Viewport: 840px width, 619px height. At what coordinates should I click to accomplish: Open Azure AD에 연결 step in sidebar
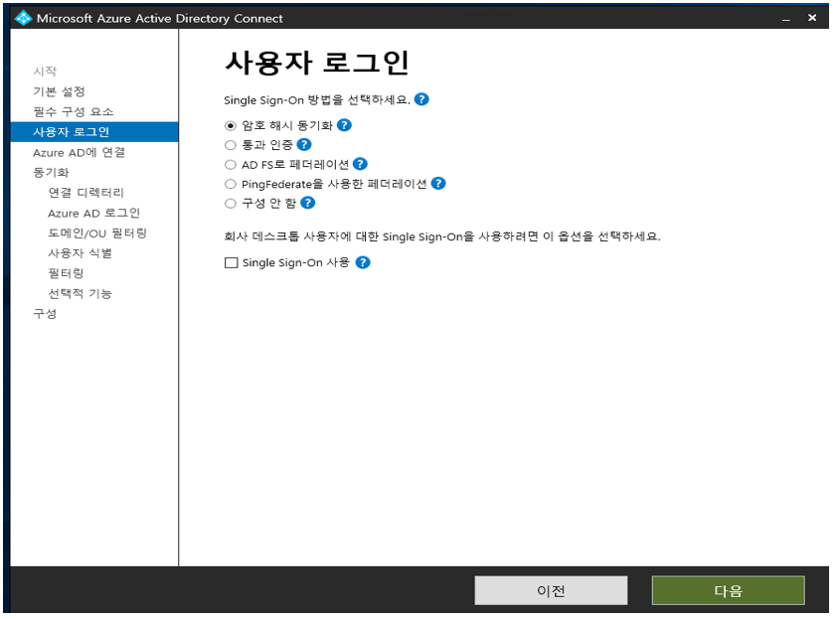[80, 153]
